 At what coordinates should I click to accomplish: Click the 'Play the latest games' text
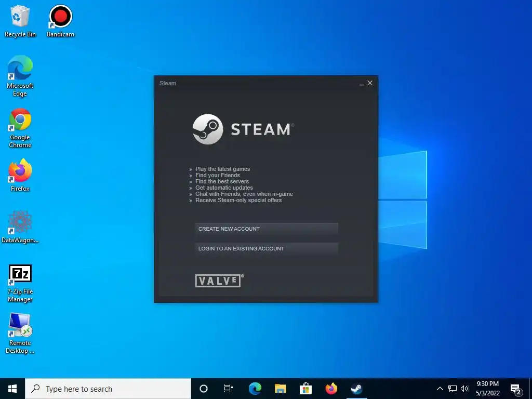point(222,169)
